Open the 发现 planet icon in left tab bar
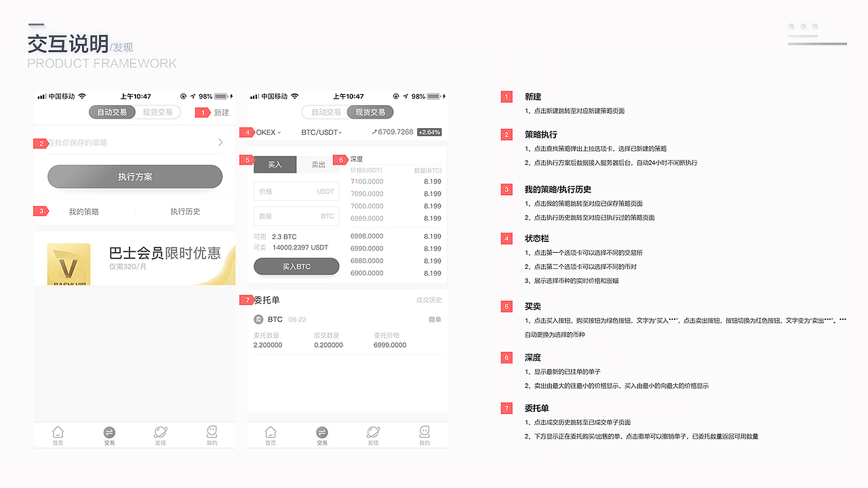Image resolution: width=868 pixels, height=488 pixels. click(160, 432)
